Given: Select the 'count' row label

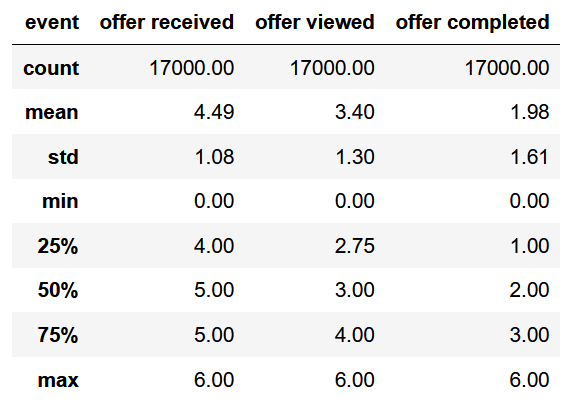Looking at the screenshot, I should 51,68.
